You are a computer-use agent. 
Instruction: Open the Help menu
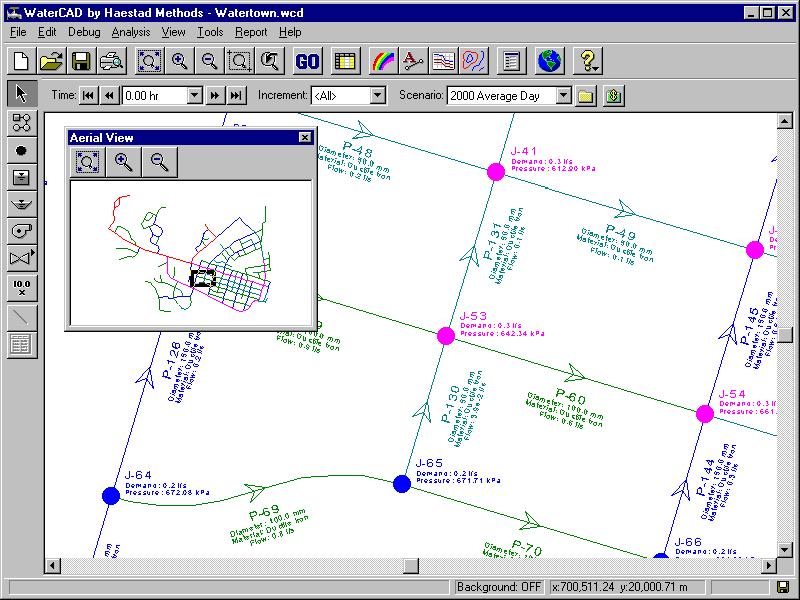click(x=290, y=32)
